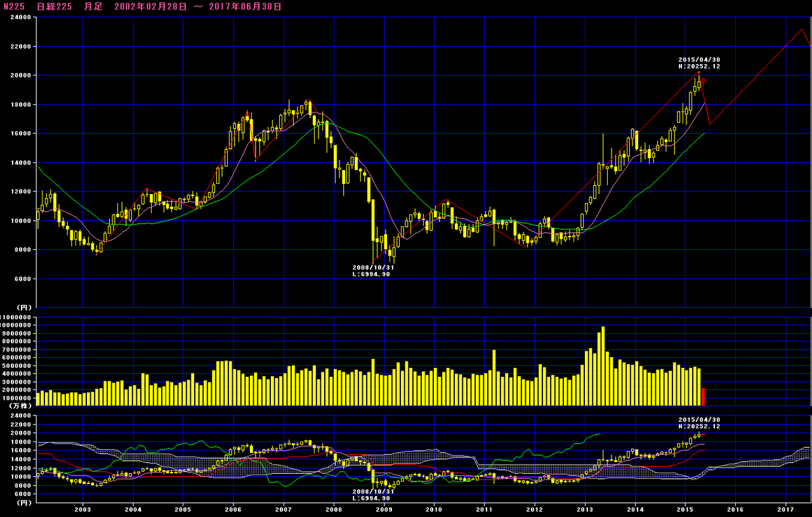Screen dimensions: 812x517
Task: Click the start date 2002年02月28日
Action: (151, 6)
